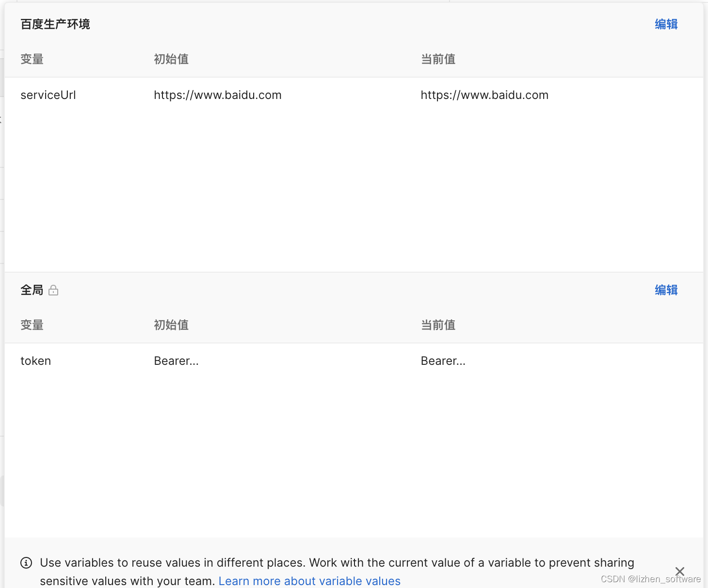Click token current value Bearer...
Screen dimensions: 708x588
click(x=443, y=361)
